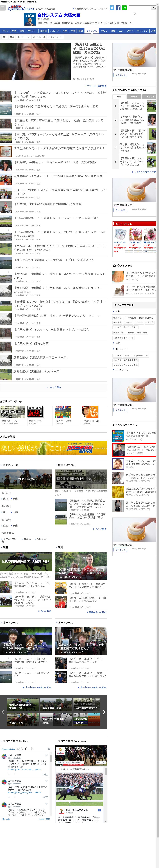Click the もっとみる button in top ad

120,75
